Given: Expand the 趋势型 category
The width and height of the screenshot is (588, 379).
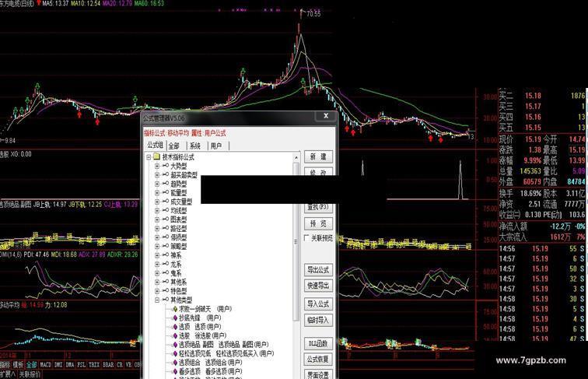Looking at the screenshot, I should pos(157,184).
